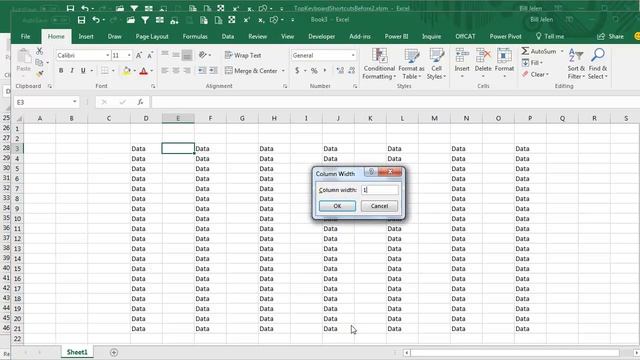640x360 pixels.
Task: Toggle Bold formatting
Action: (x=61, y=71)
